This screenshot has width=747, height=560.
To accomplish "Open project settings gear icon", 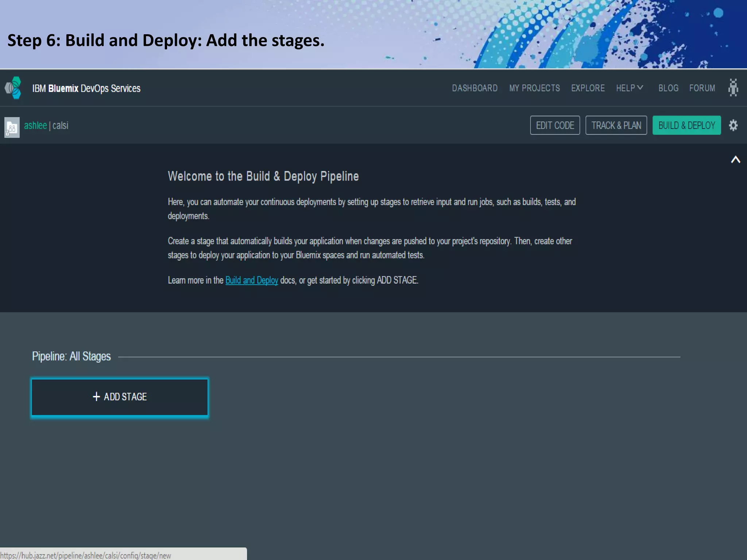I will 733,125.
